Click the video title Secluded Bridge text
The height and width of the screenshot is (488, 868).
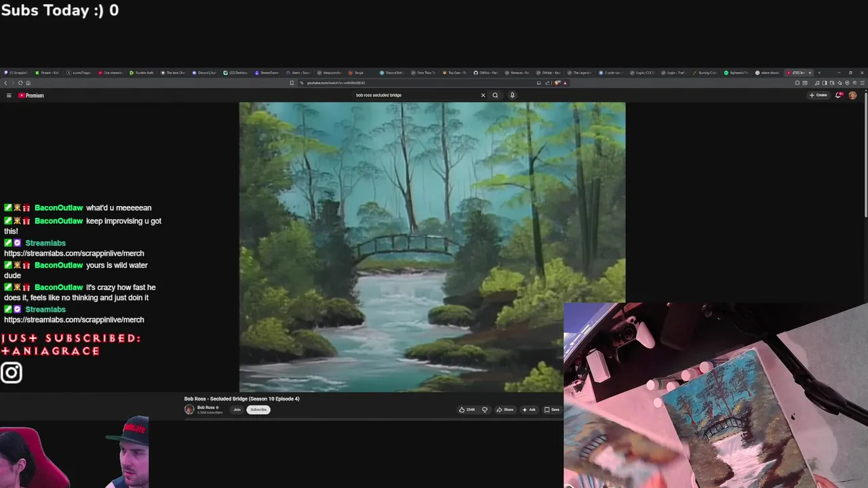[x=241, y=399]
